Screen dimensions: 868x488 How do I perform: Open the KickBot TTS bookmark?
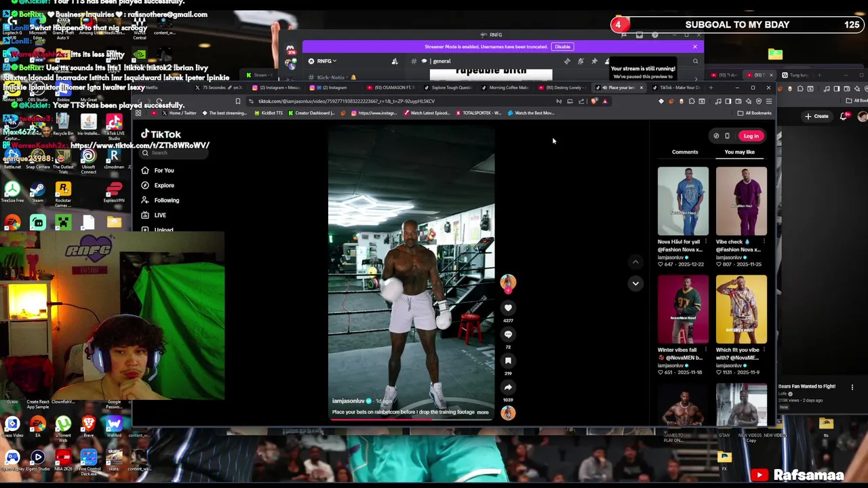click(x=269, y=113)
